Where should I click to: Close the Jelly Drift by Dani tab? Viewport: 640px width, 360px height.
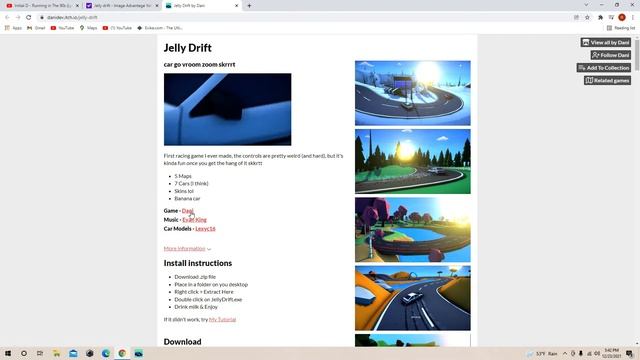click(236, 6)
